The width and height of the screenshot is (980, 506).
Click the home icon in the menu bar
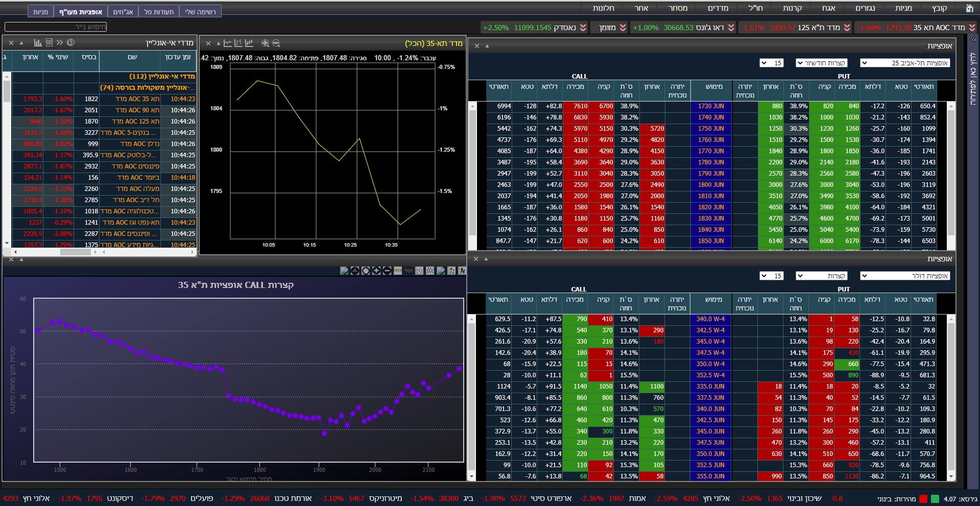coord(969,8)
